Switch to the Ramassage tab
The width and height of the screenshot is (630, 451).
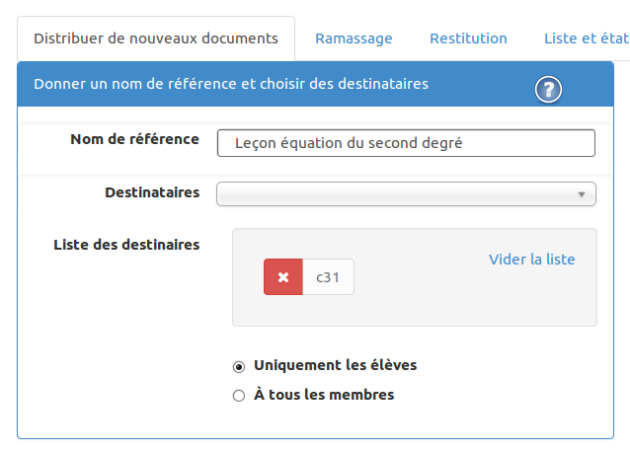click(354, 39)
